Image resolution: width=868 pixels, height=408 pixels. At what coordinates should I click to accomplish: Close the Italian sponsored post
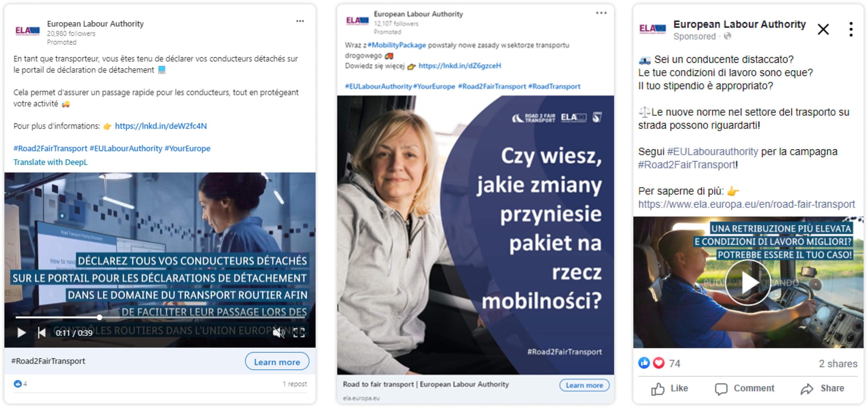tap(823, 29)
